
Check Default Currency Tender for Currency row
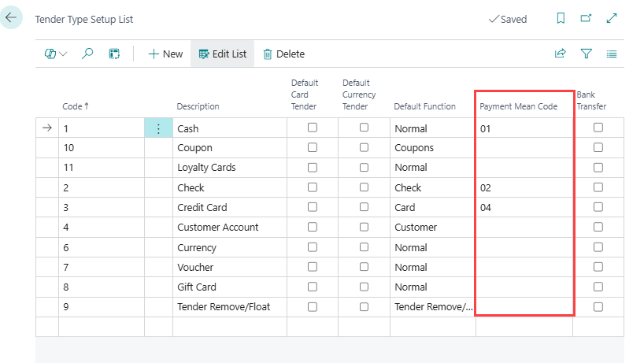tap(364, 247)
